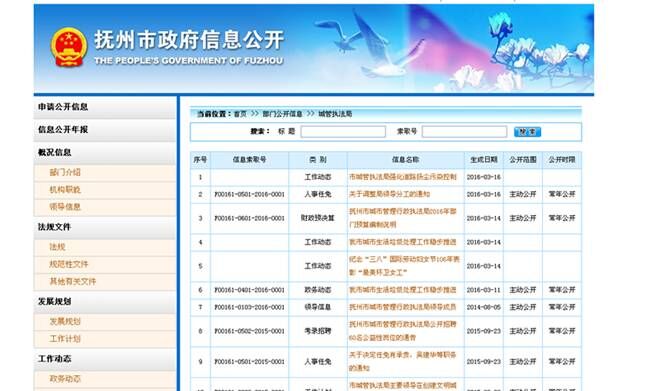Open 部门公开信息 breadcrumb link

[282, 114]
